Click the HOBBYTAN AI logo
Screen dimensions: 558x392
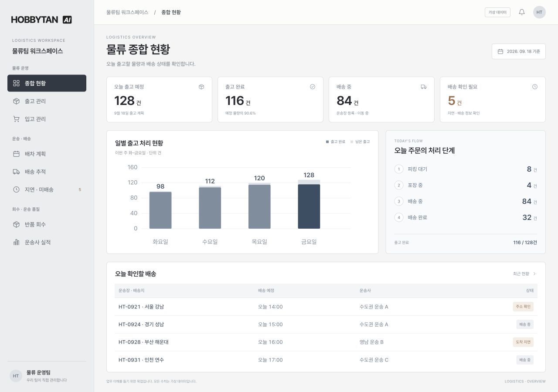41,20
